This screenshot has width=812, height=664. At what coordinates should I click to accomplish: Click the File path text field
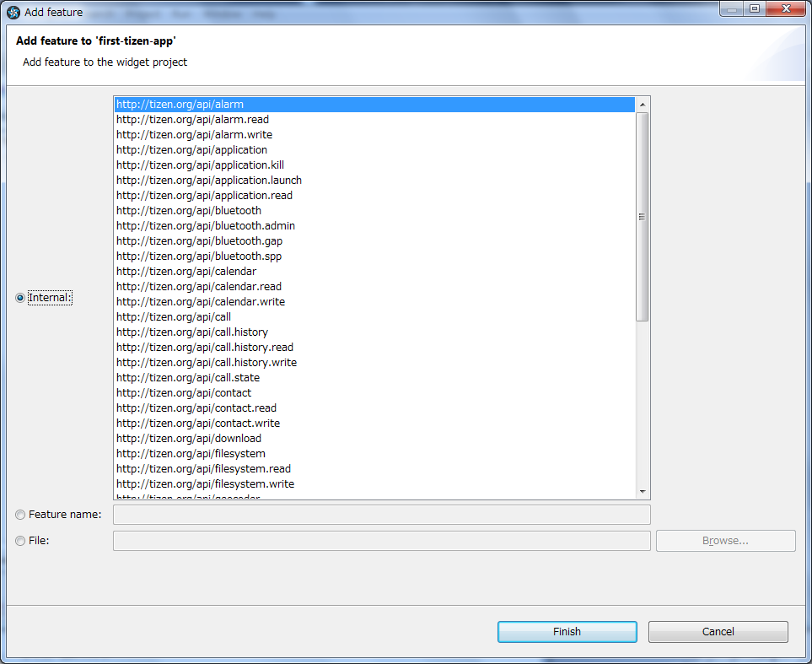382,541
